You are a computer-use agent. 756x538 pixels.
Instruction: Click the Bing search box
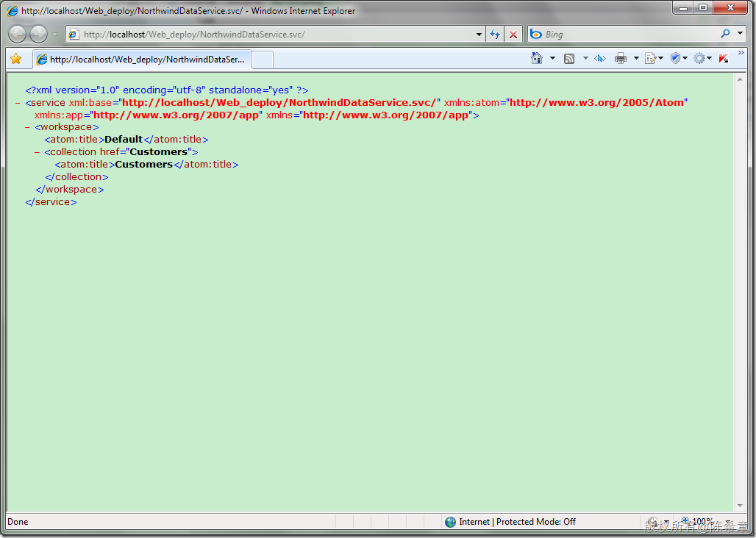point(622,35)
